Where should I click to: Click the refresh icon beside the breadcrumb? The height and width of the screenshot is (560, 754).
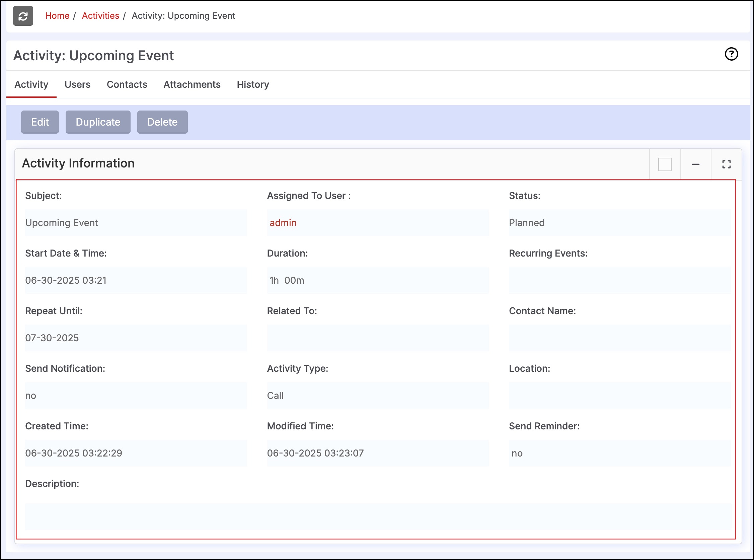pyautogui.click(x=23, y=16)
